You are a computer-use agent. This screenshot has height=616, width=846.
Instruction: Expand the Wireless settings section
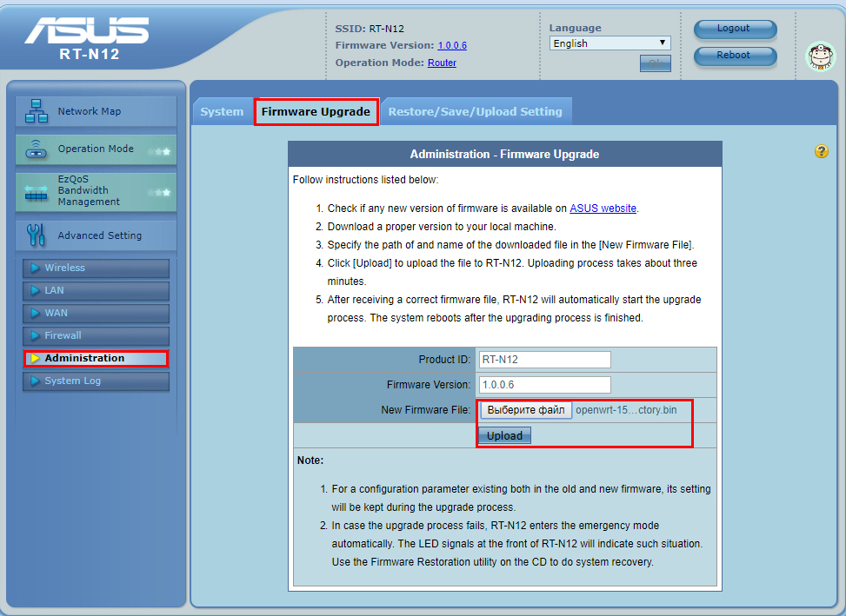[96, 268]
